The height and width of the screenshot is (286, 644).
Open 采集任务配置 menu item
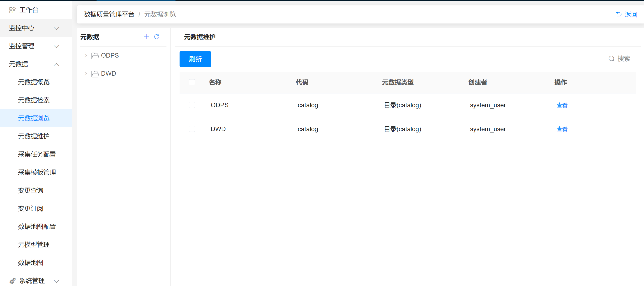[36, 154]
